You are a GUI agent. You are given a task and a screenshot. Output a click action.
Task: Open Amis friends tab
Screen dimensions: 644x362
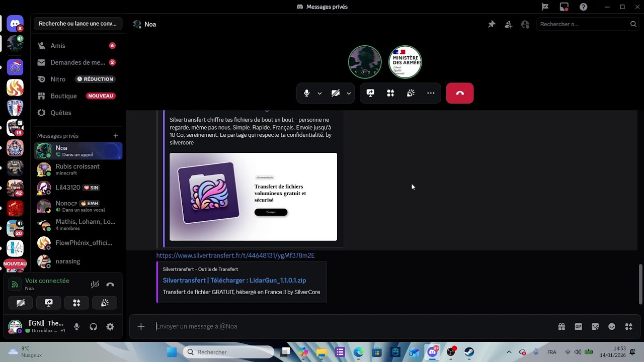(x=78, y=46)
